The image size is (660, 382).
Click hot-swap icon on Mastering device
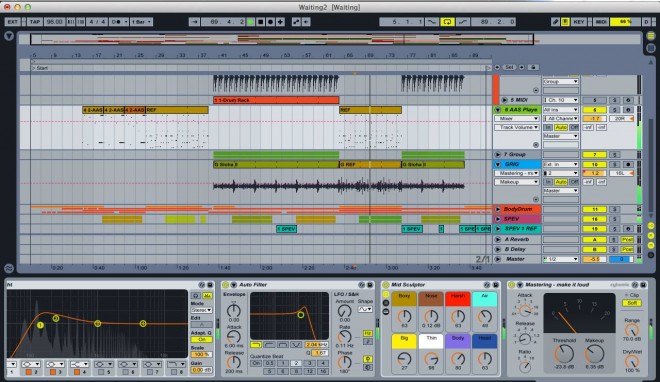pos(635,285)
